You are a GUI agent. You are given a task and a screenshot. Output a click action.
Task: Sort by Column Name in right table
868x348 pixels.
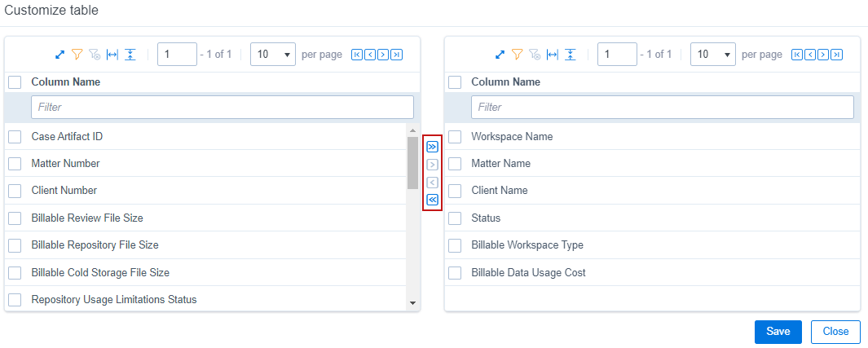pyautogui.click(x=506, y=81)
